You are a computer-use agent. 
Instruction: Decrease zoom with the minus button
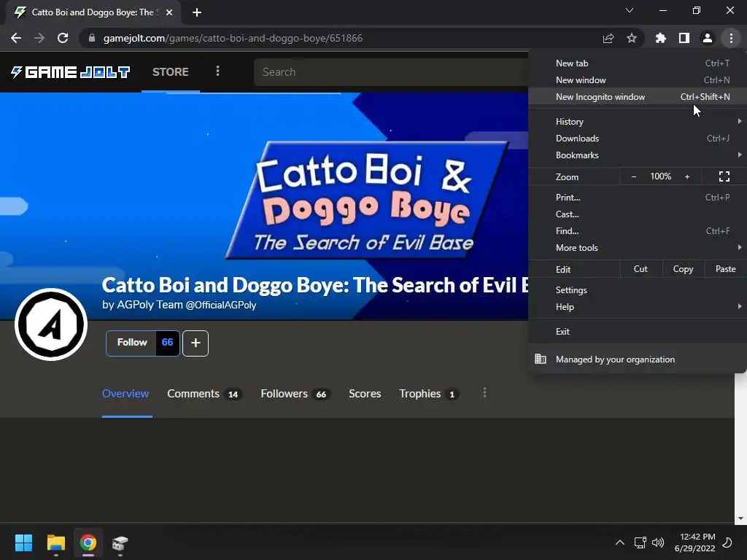pyautogui.click(x=634, y=176)
